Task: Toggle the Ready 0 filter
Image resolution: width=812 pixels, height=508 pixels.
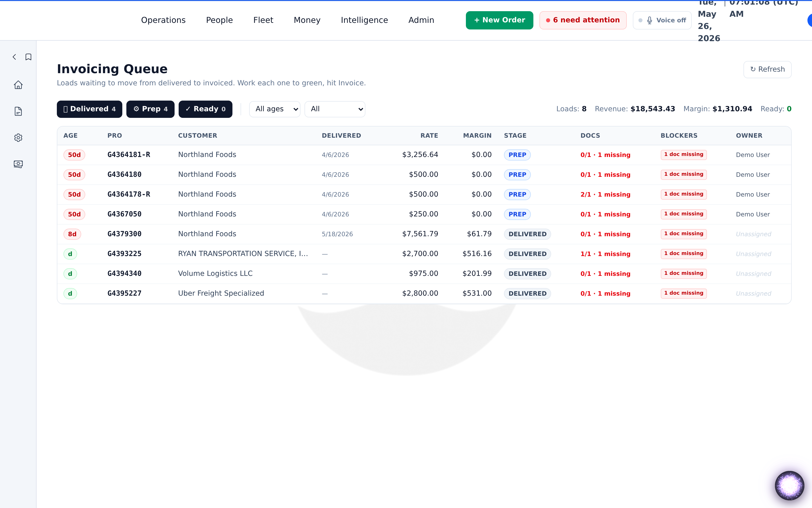Action: pos(205,109)
